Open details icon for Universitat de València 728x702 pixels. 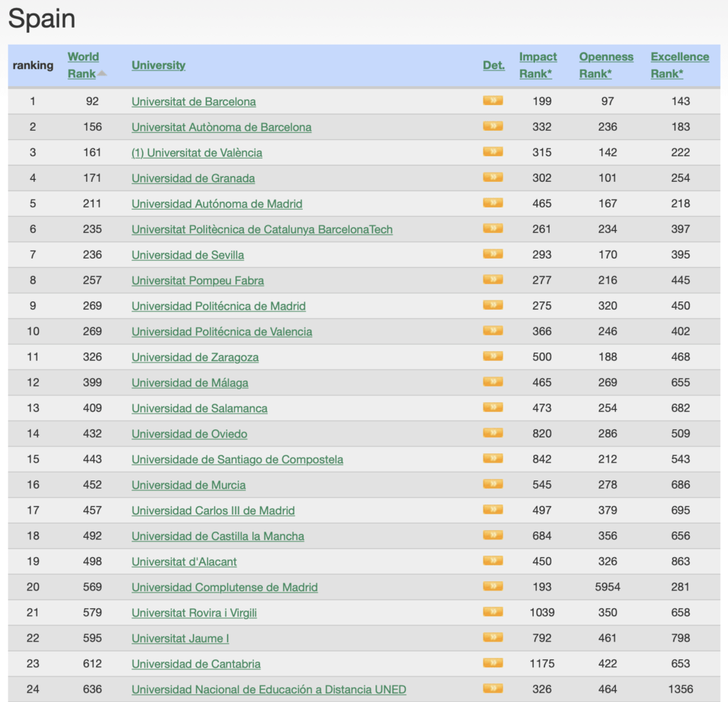click(493, 152)
